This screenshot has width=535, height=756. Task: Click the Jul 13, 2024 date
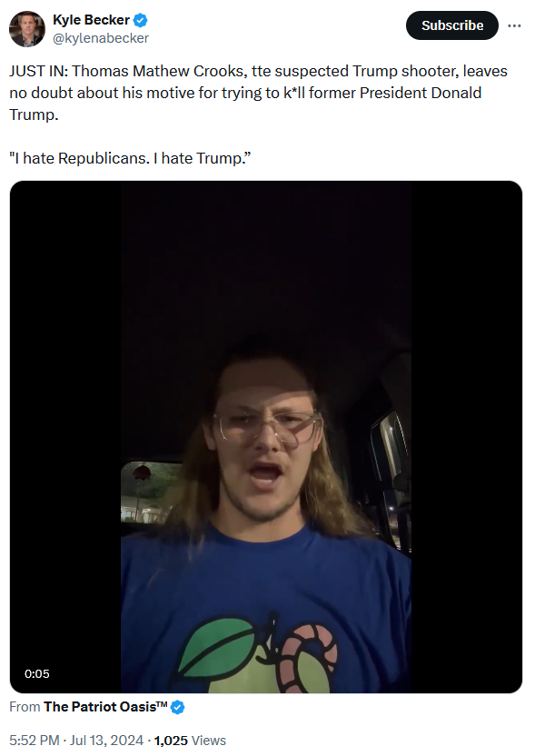tap(106, 740)
